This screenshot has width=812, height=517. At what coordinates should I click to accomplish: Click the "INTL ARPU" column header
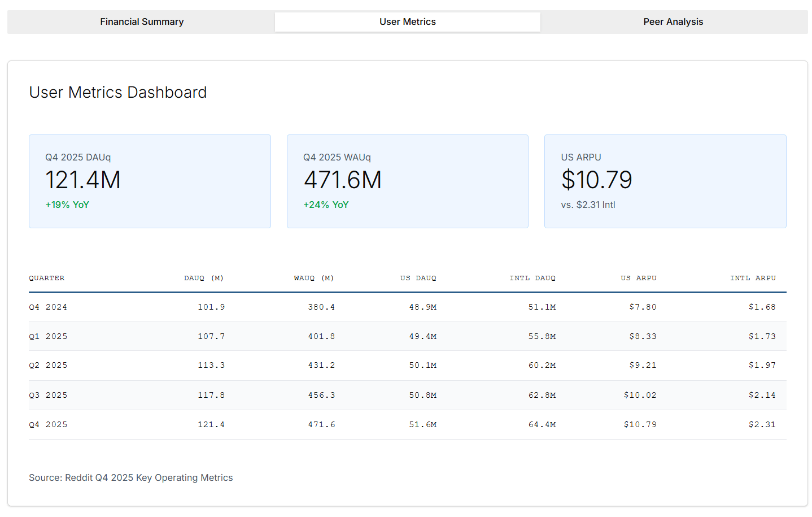[753, 278]
